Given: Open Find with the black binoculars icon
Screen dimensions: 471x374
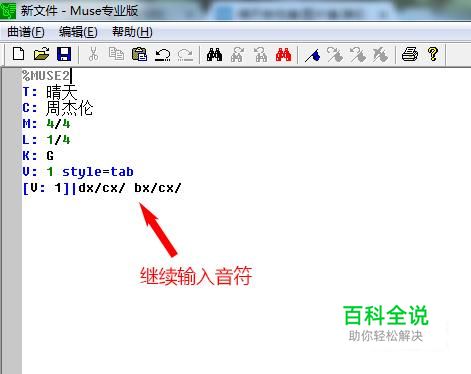Looking at the screenshot, I should pos(214,54).
